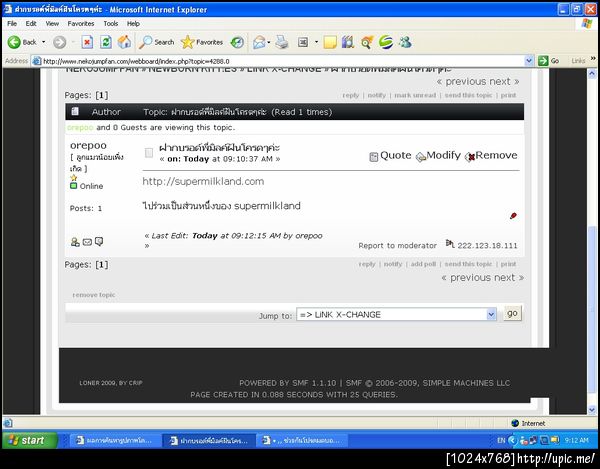Image resolution: width=600 pixels, height=469 pixels.
Task: Tick the checkbox beside the post title
Action: (x=149, y=153)
